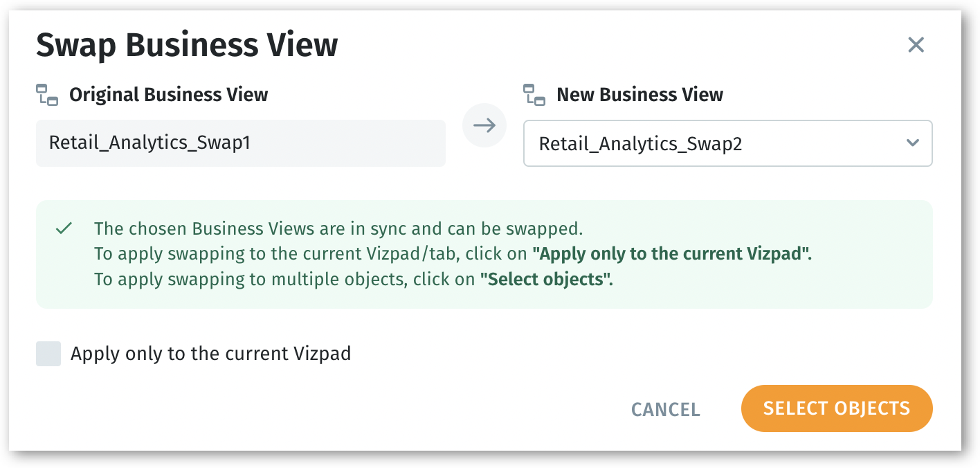Click the Retail_Analytics_Swap1 original view field
The width and height of the screenshot is (980, 468).
coord(240,143)
